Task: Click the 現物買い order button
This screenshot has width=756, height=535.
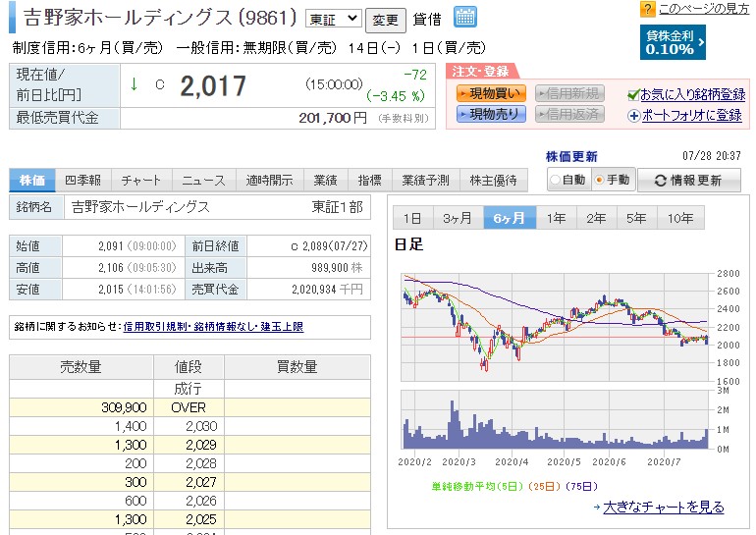Action: [x=491, y=93]
